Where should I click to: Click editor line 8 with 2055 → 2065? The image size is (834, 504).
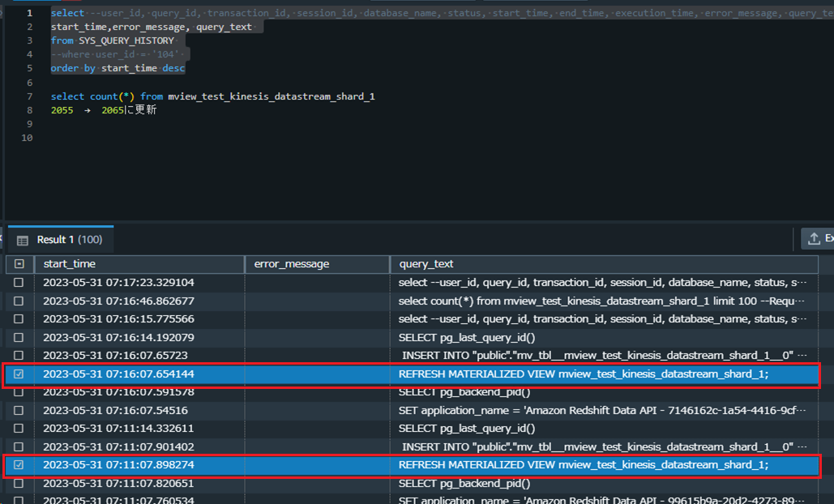coord(104,110)
